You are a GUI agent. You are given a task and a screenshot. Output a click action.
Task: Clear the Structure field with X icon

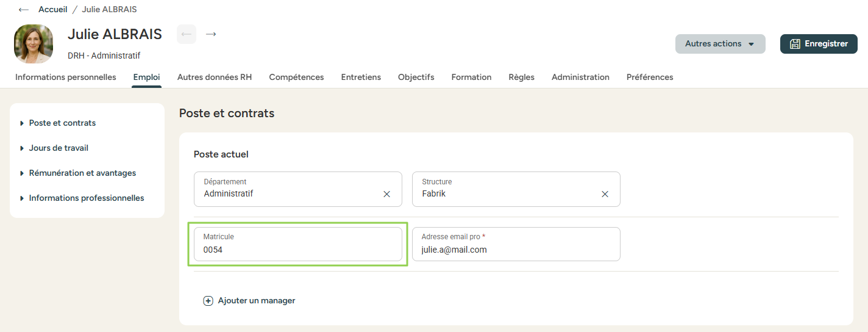point(605,194)
